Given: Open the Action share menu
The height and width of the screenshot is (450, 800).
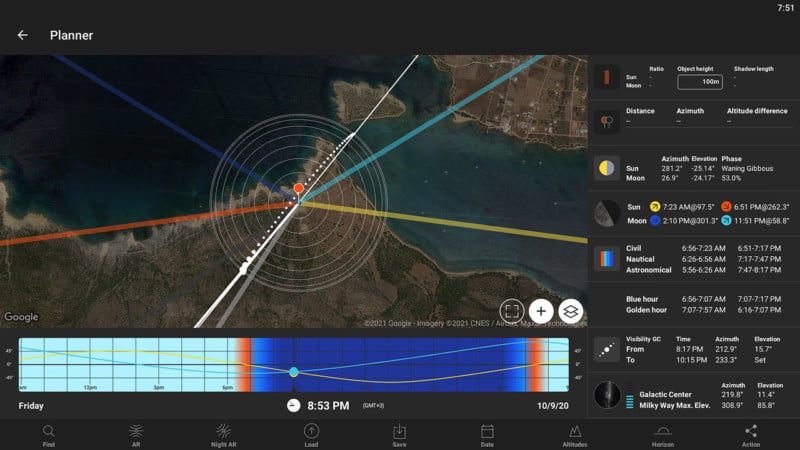Looking at the screenshot, I should click(751, 434).
